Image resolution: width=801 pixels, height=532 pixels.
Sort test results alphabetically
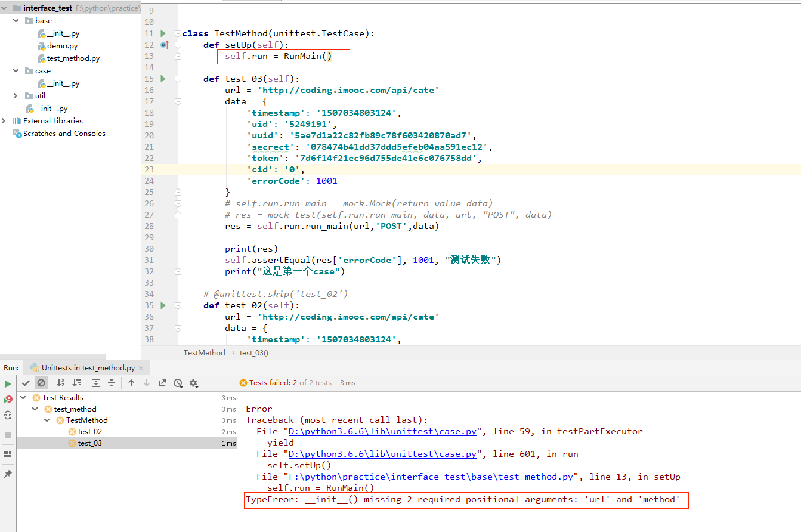pyautogui.click(x=60, y=383)
